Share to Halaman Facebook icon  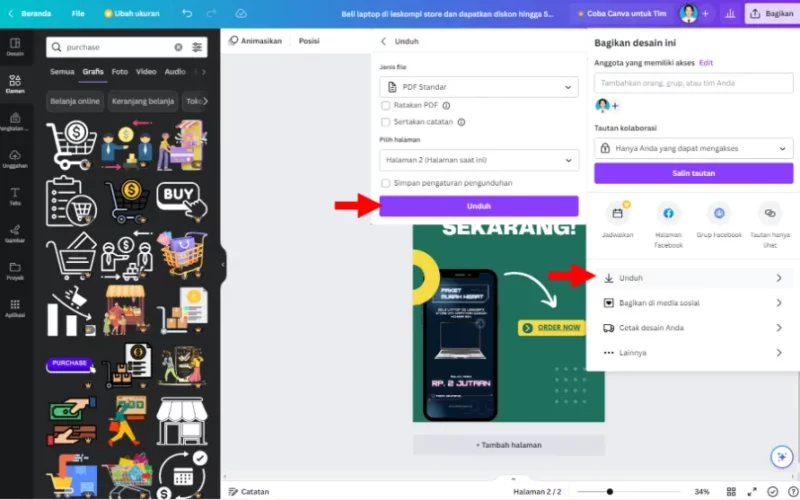click(x=668, y=213)
